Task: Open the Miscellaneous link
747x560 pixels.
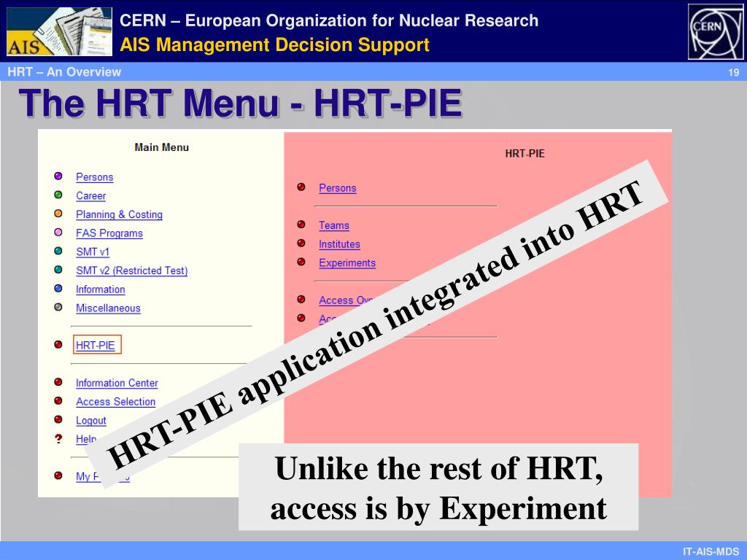Action: [x=108, y=308]
